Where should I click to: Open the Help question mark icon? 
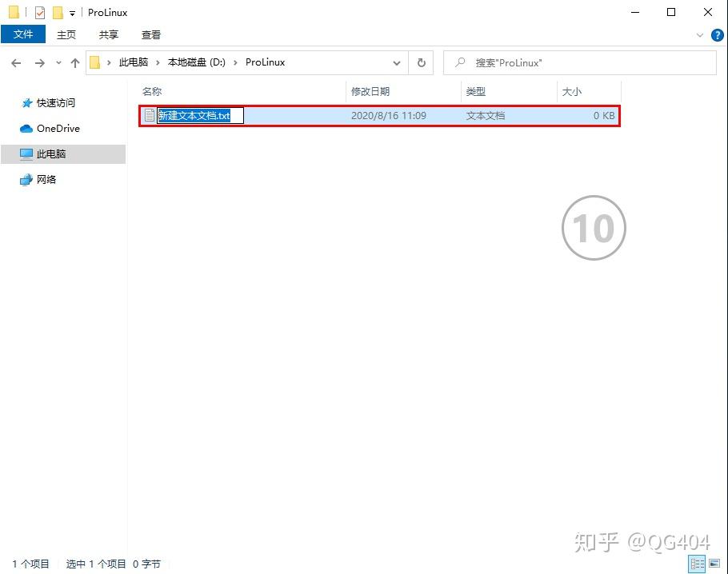point(718,35)
